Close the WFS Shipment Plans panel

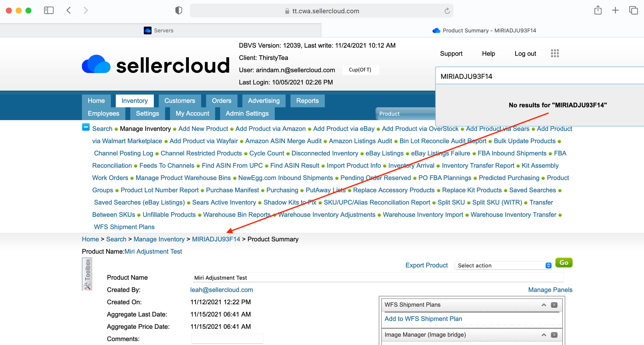(x=554, y=305)
